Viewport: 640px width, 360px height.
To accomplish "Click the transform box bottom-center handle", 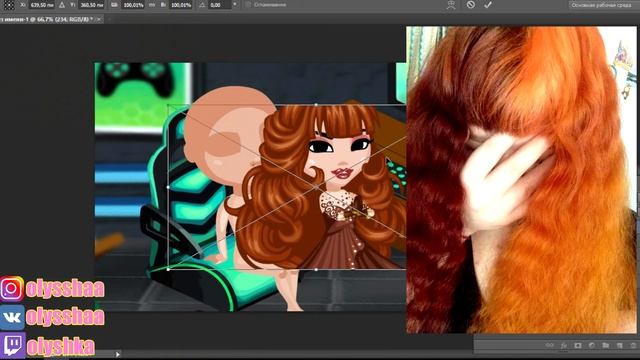I will click(x=316, y=269).
